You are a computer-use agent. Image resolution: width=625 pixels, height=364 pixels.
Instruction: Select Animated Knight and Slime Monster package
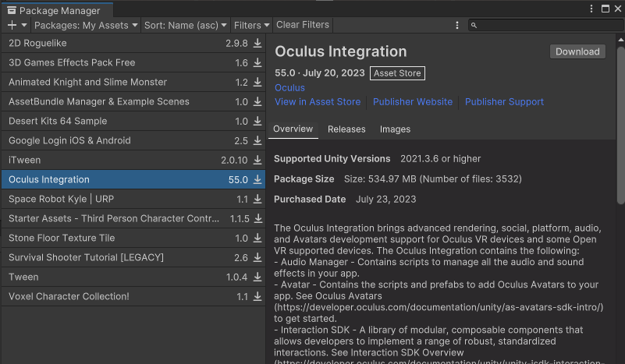[x=133, y=82]
